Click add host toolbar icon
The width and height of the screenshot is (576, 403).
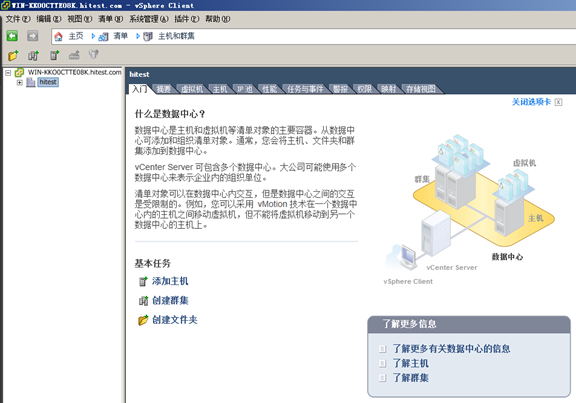[54, 55]
